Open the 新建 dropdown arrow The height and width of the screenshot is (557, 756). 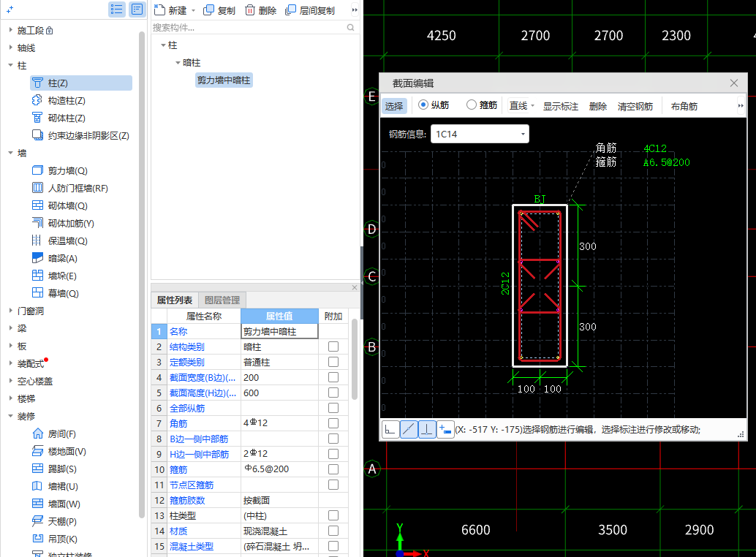click(x=193, y=10)
